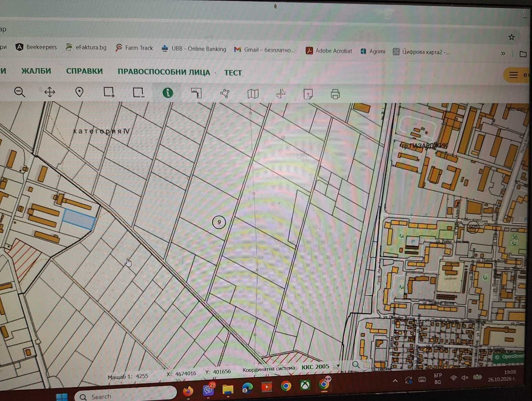Open the ТЕСТ menu
The height and width of the screenshot is (401, 532).
[233, 73]
